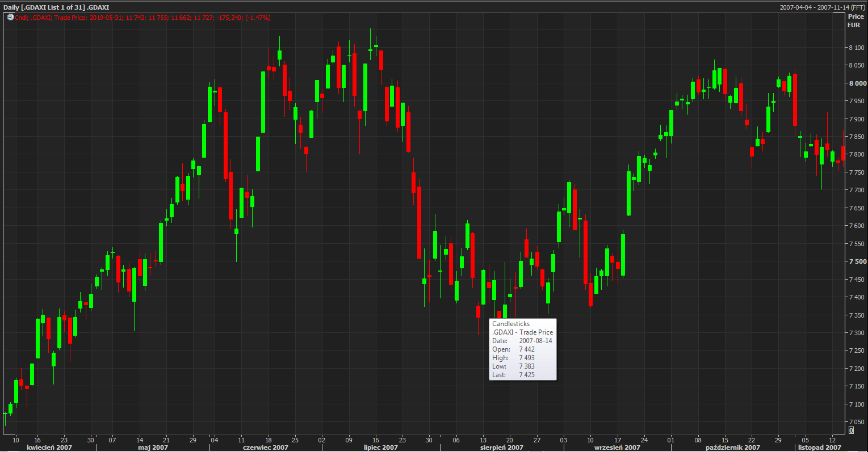The image size is (868, 452).
Task: Click the lipiec 2007 month label
Action: click(x=380, y=447)
